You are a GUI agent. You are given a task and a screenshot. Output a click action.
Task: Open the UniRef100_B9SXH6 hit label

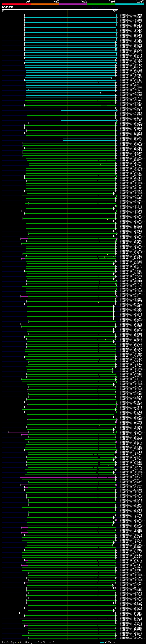click(131, 17)
